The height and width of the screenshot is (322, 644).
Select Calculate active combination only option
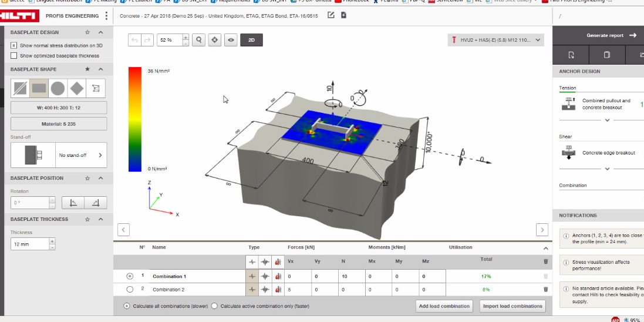214,306
